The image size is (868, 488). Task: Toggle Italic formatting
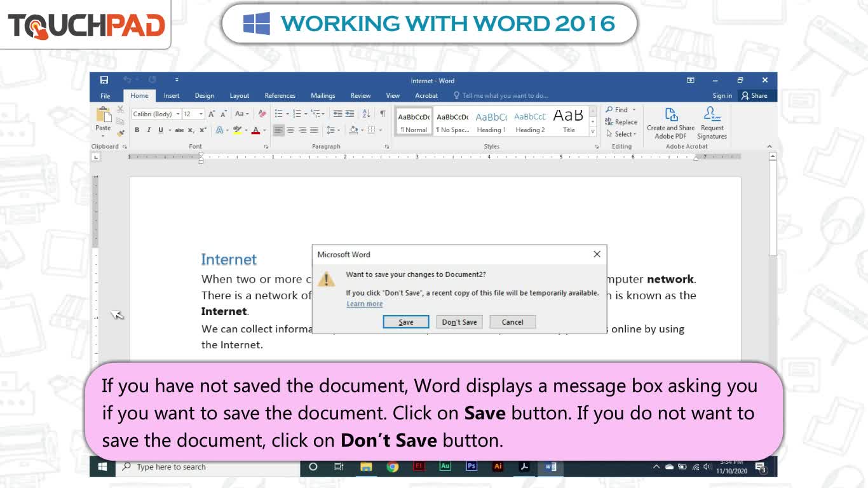(149, 130)
